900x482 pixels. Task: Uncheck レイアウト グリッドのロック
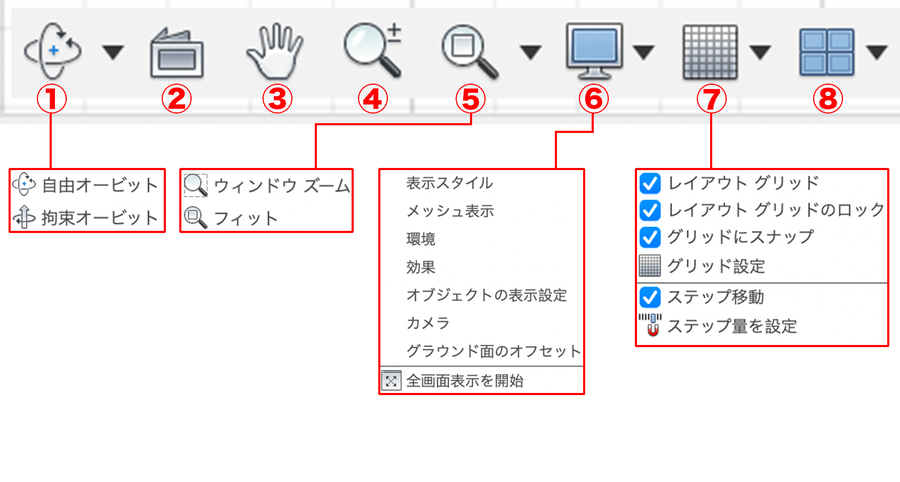pos(650,210)
